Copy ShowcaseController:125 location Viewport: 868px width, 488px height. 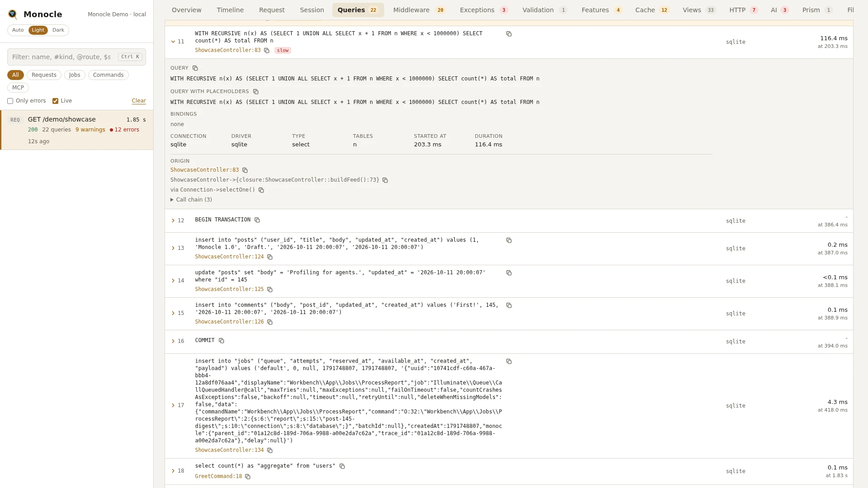(270, 290)
